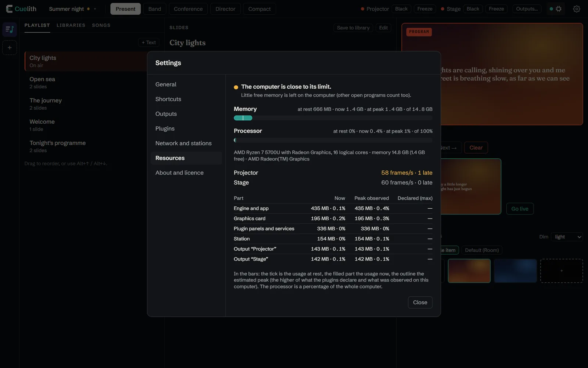This screenshot has height=368, width=588.
Task: Open General settings section
Action: pyautogui.click(x=186, y=84)
